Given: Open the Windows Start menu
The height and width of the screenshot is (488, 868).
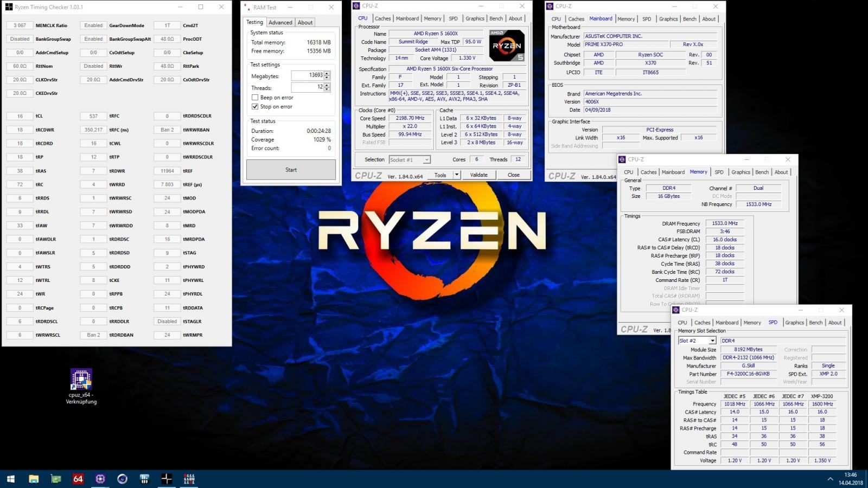Looking at the screenshot, I should point(11,479).
